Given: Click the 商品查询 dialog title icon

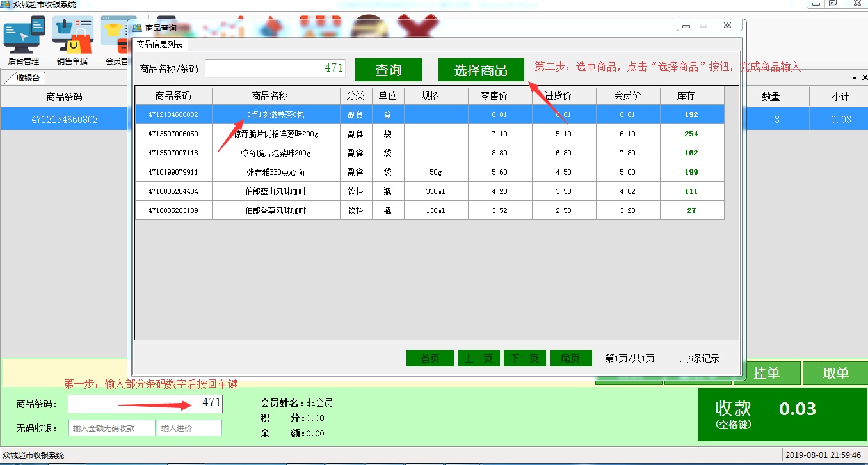Looking at the screenshot, I should pyautogui.click(x=136, y=28).
